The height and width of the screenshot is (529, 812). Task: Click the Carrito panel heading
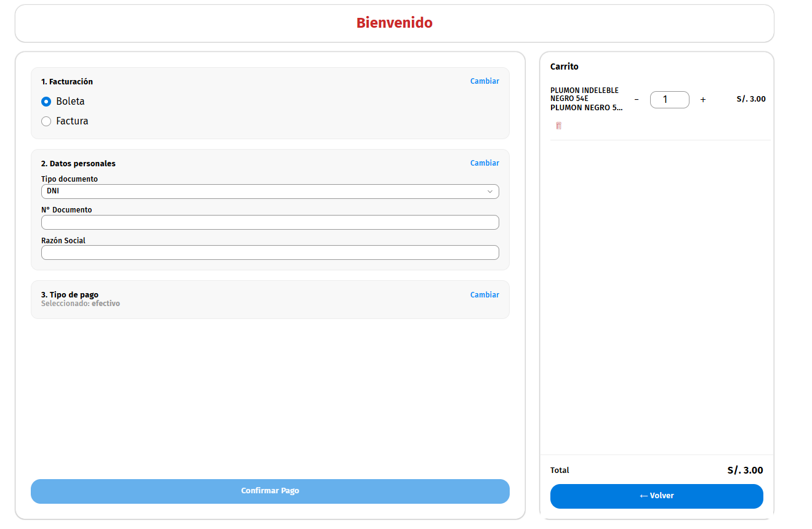click(564, 67)
